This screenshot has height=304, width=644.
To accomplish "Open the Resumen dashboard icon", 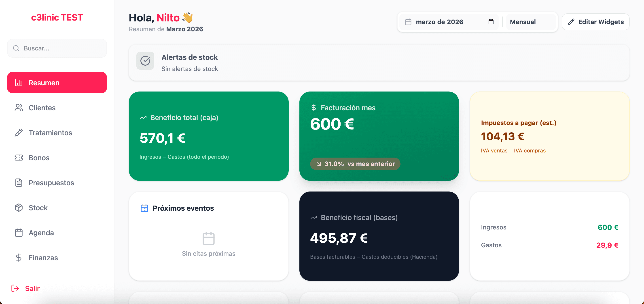I will coord(19,83).
